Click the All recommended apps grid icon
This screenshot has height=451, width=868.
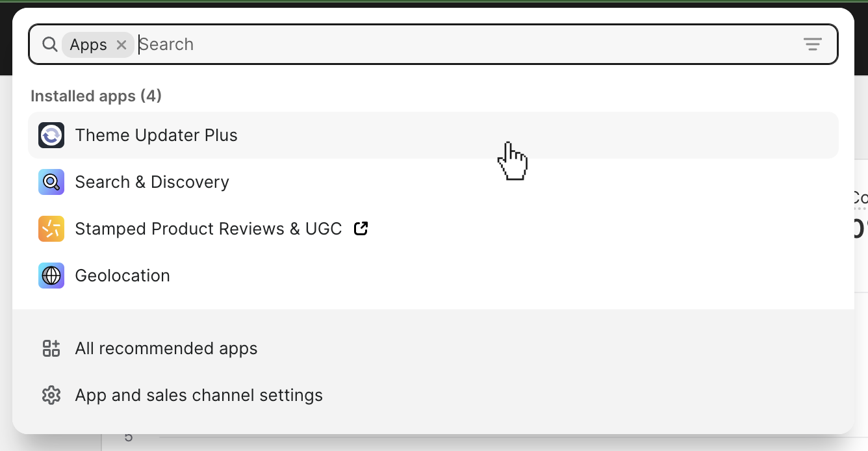[x=51, y=348]
